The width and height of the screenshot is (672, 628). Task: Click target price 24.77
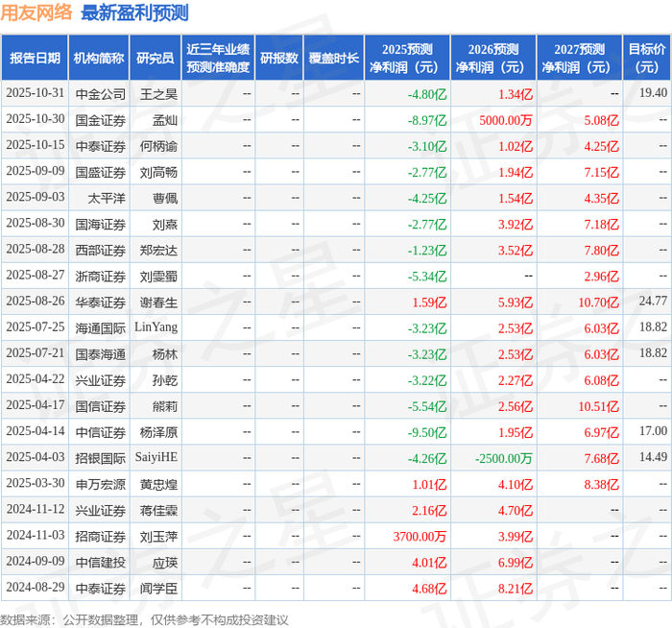tap(653, 301)
